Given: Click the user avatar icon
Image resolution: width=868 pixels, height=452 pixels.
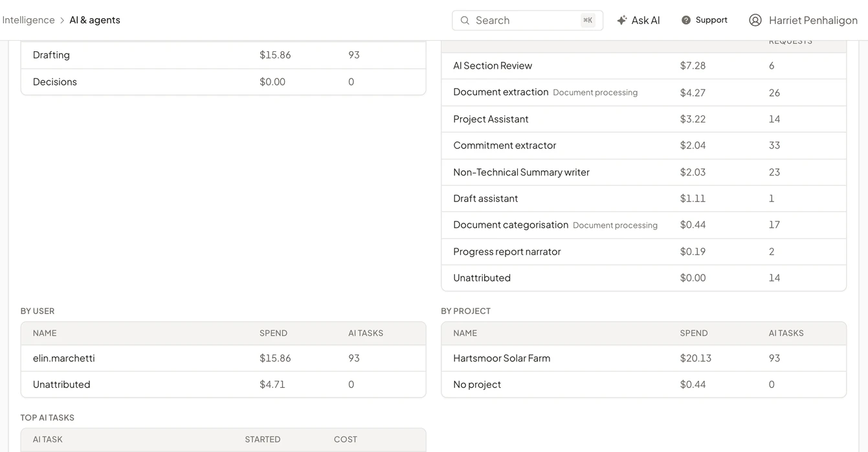Looking at the screenshot, I should pos(755,20).
